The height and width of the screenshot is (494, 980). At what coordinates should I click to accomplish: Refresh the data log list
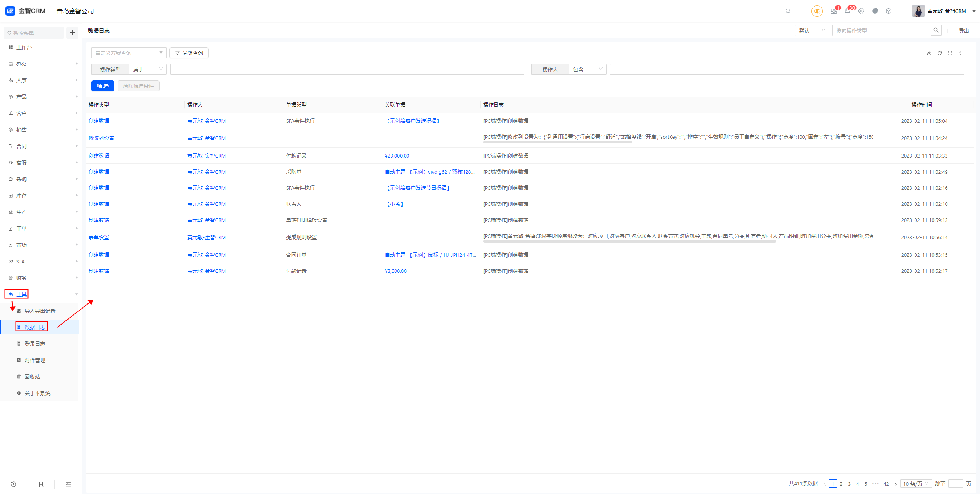click(x=940, y=53)
